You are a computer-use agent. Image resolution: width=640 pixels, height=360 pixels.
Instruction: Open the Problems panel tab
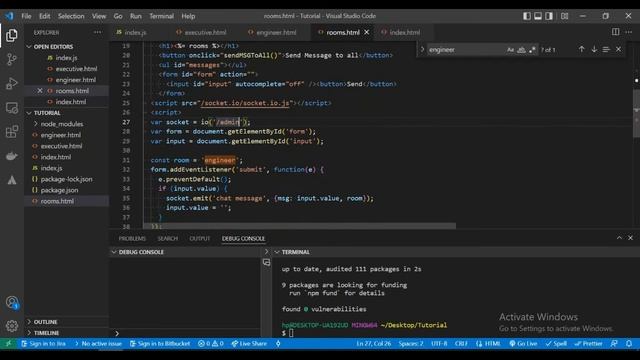[x=132, y=238]
